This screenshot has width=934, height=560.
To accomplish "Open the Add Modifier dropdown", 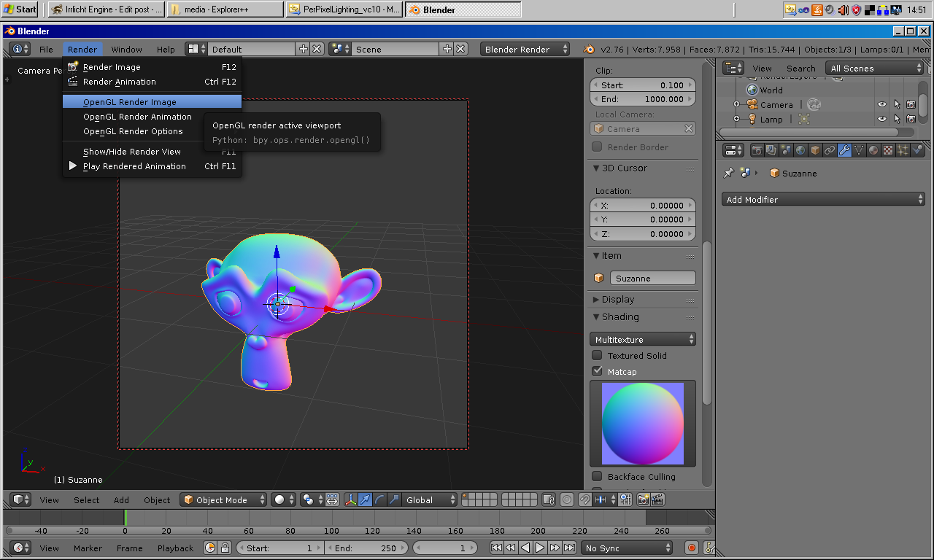I will coord(824,200).
